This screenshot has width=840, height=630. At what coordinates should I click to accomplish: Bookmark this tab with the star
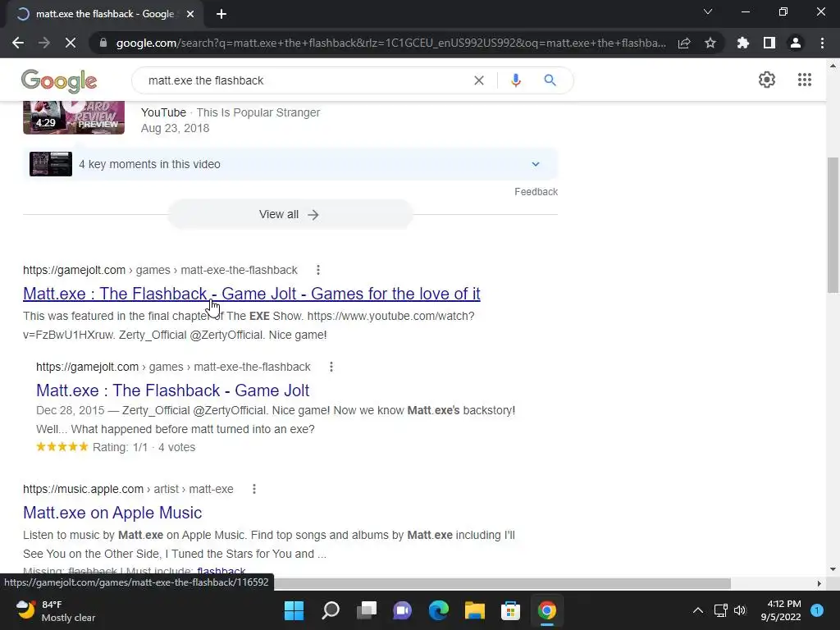710,43
